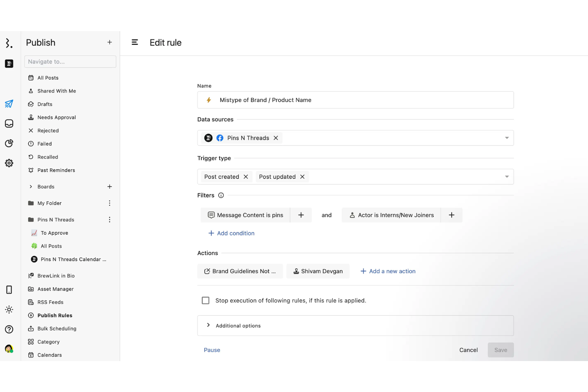The height and width of the screenshot is (392, 588).
Task: Open the Pins N Threads folder
Action: point(56,220)
